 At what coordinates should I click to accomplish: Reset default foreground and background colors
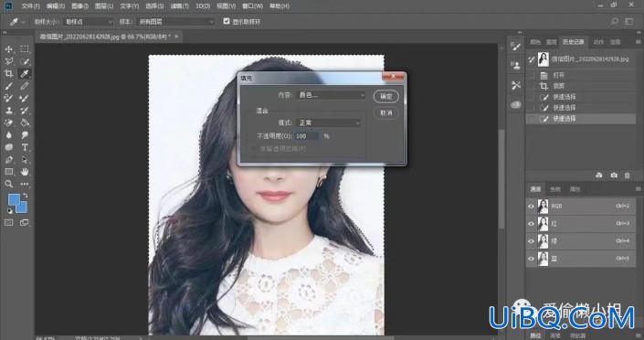[9, 211]
